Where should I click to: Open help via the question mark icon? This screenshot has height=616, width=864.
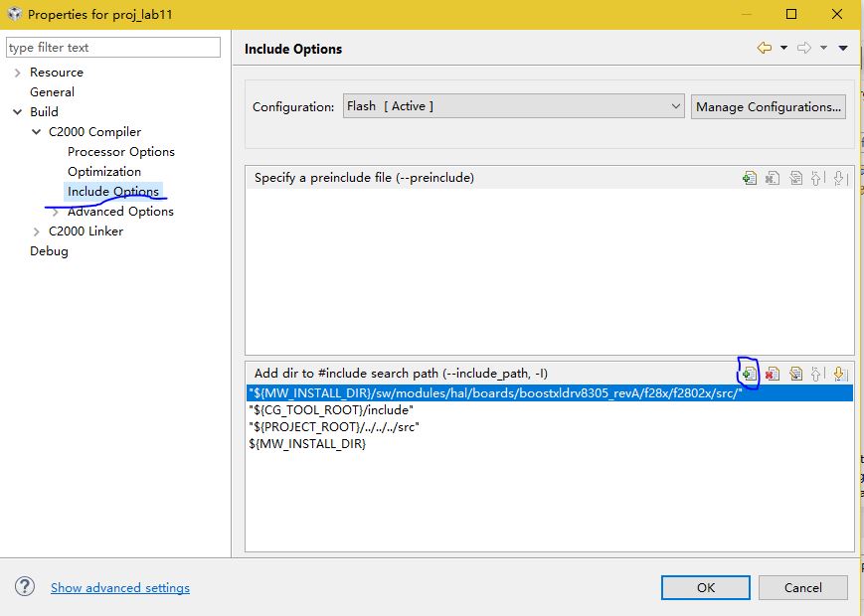26,587
